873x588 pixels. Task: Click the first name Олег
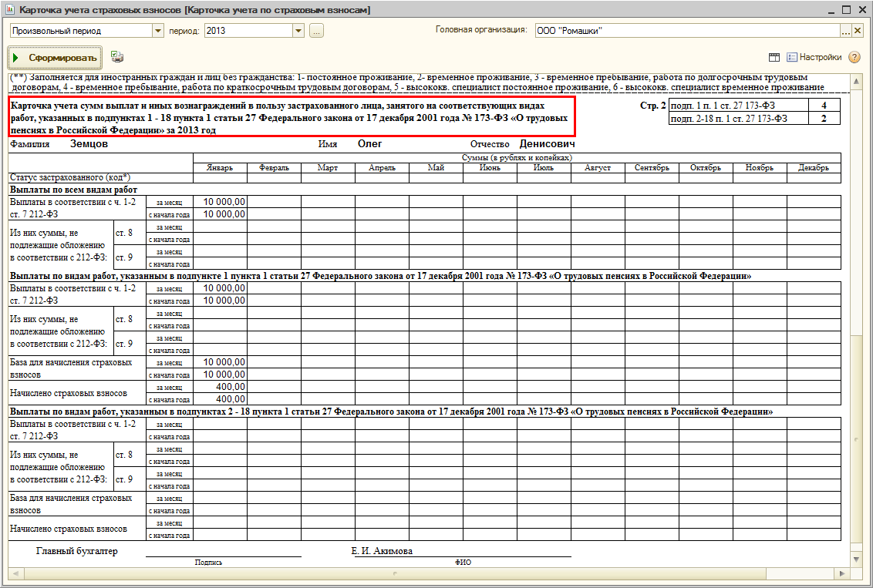click(369, 144)
